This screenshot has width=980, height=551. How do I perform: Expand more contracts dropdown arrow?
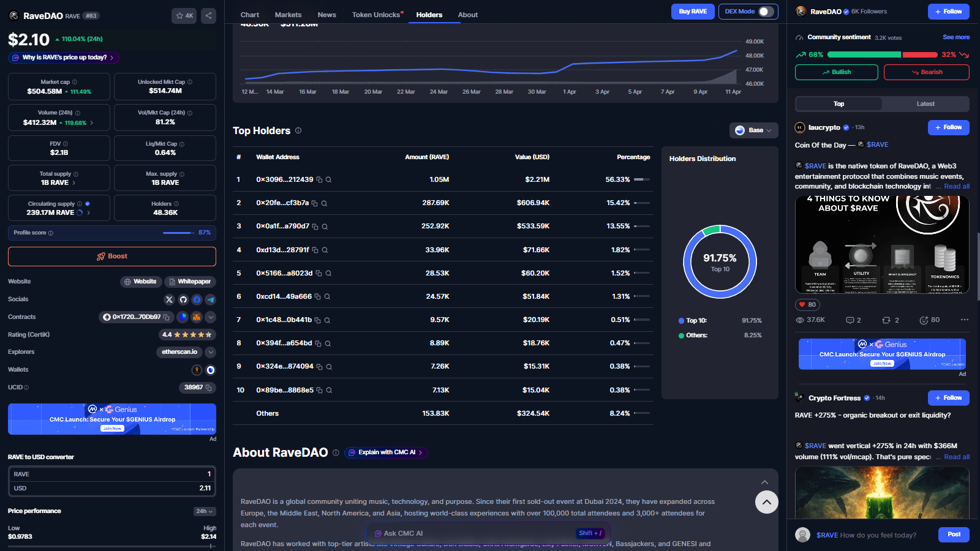point(211,317)
